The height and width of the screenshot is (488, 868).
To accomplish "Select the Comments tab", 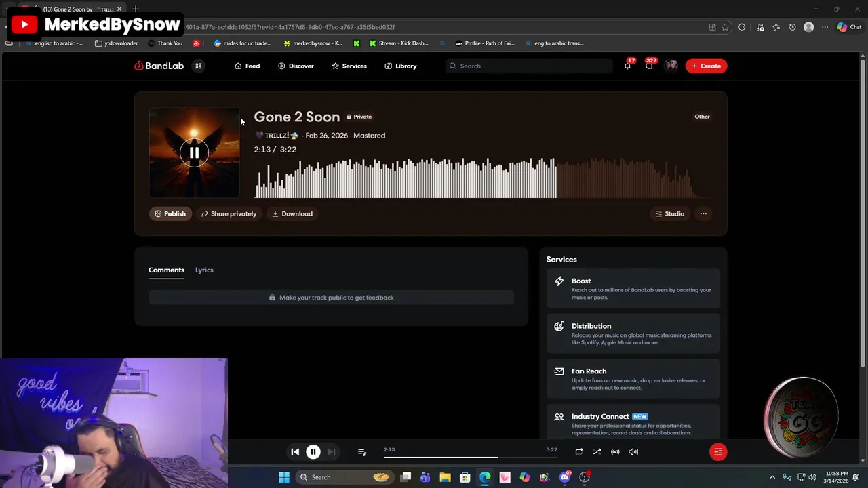I will click(x=166, y=270).
